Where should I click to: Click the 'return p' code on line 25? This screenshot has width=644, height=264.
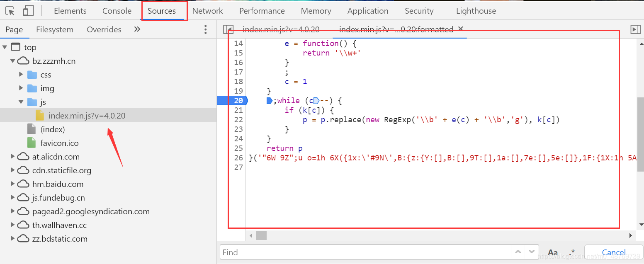pyautogui.click(x=285, y=148)
